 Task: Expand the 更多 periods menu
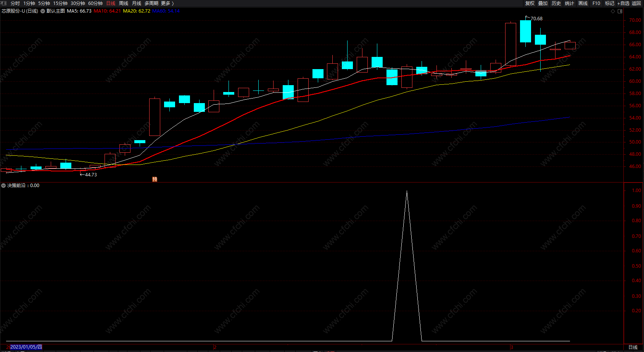(x=167, y=3)
